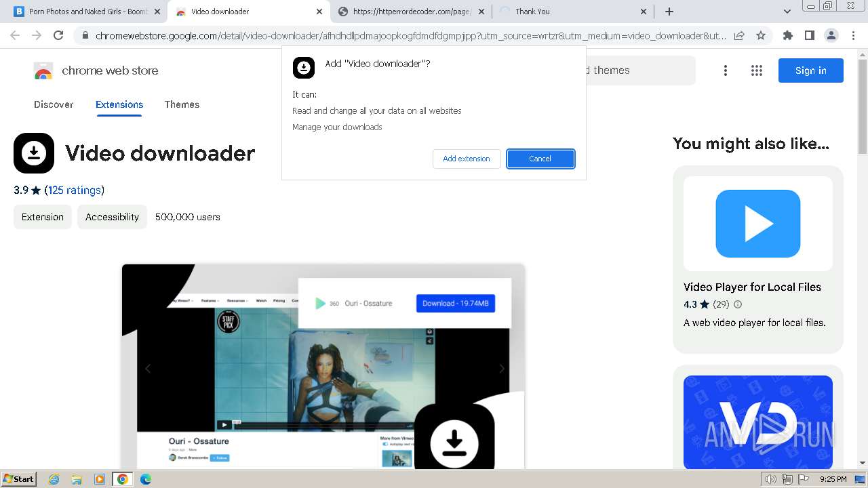The height and width of the screenshot is (488, 868).
Task: Open the media player taskbar icon
Action: (x=100, y=479)
